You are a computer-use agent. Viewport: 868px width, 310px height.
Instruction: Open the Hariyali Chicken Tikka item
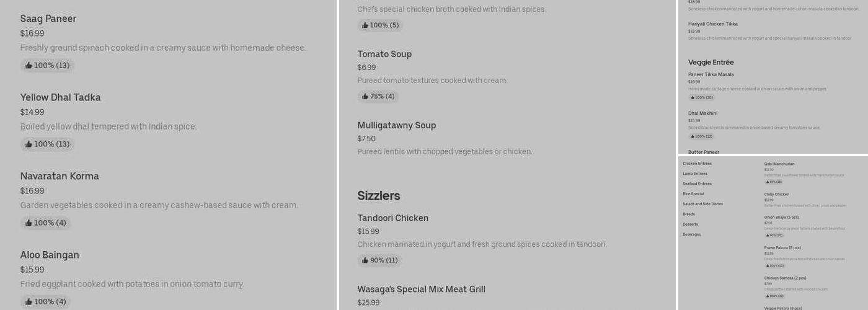713,24
